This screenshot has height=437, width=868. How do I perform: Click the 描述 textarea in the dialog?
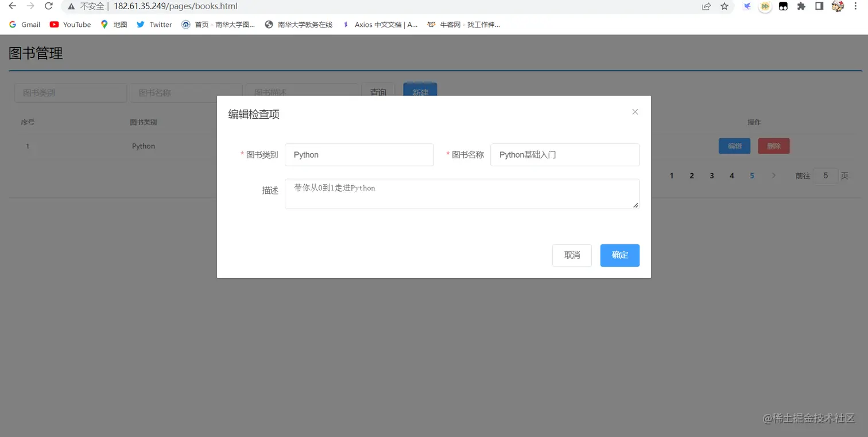pos(462,194)
